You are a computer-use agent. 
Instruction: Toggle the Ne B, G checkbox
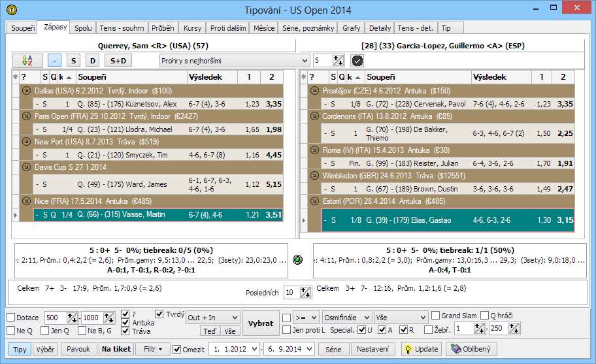pos(82,331)
